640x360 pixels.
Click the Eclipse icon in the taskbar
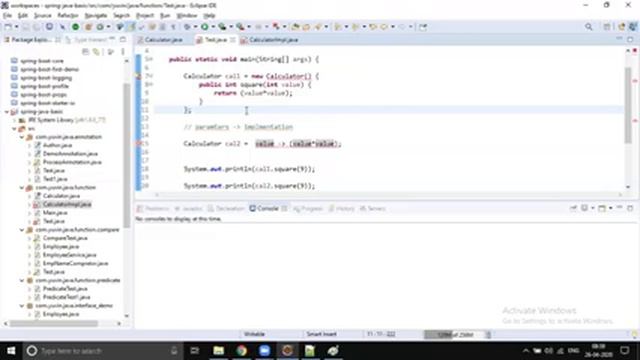coord(287,351)
